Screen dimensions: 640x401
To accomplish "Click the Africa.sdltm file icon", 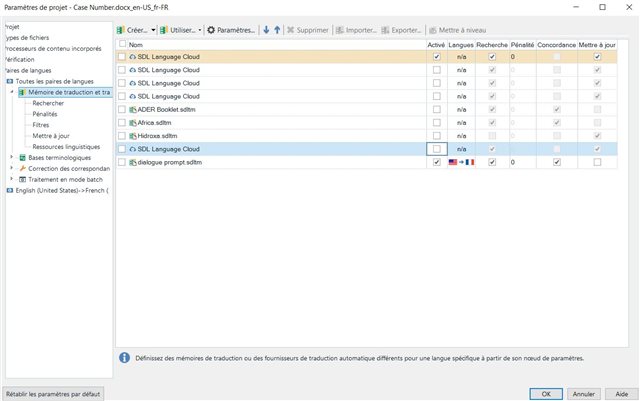I will point(133,123).
